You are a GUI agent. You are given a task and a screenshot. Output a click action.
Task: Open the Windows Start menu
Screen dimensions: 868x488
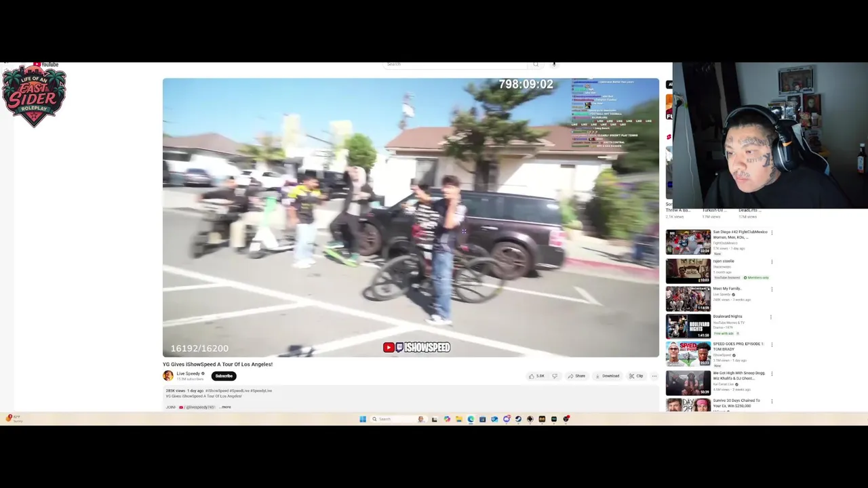(363, 419)
